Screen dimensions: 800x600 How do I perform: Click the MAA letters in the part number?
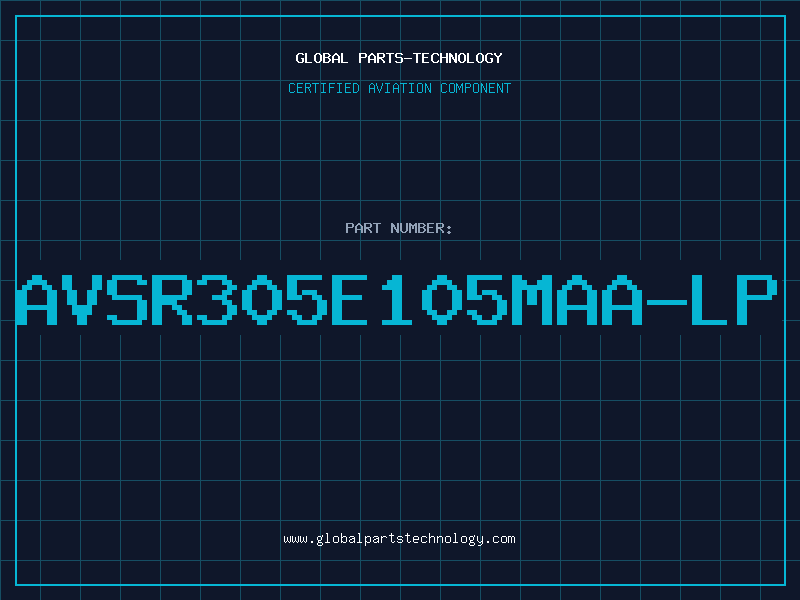577,299
